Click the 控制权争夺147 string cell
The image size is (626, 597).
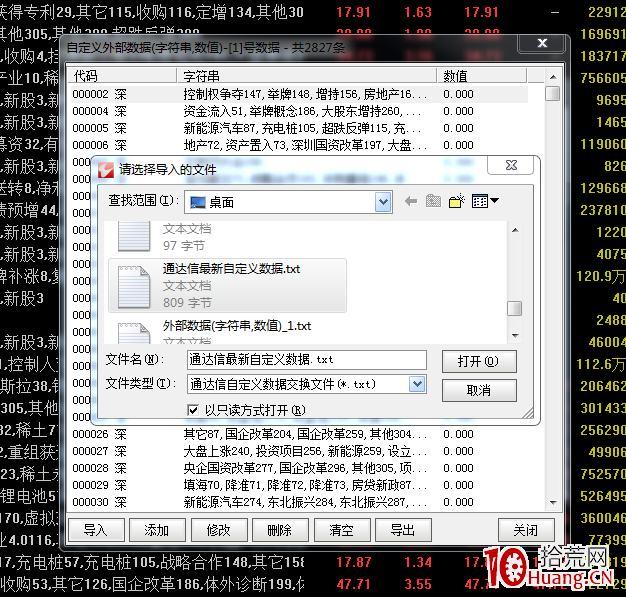[305, 94]
